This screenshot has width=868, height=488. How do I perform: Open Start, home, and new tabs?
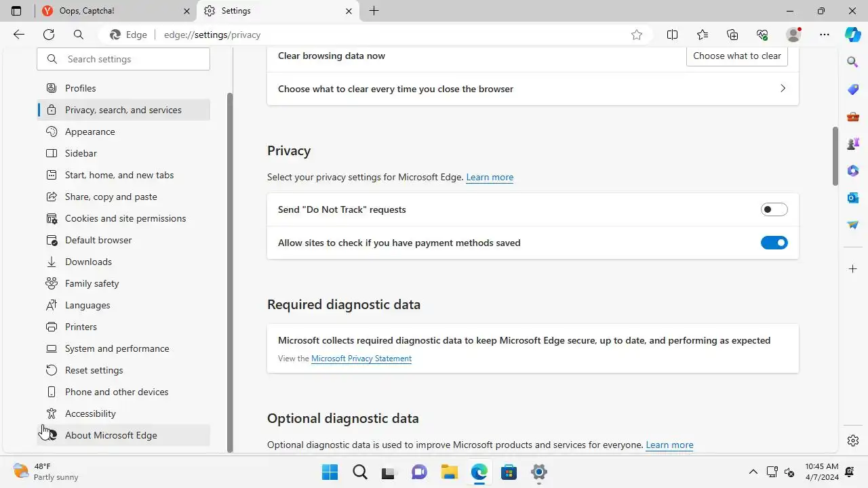pos(123,175)
